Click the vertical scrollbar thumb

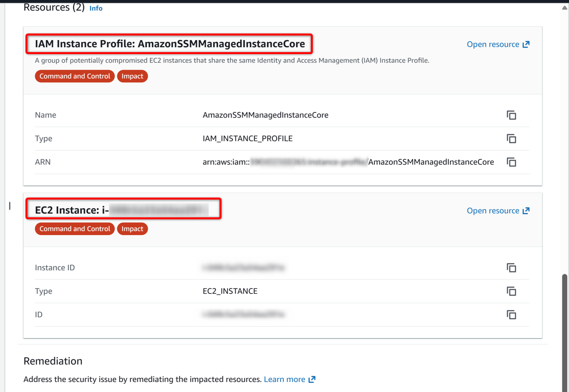(x=565, y=333)
